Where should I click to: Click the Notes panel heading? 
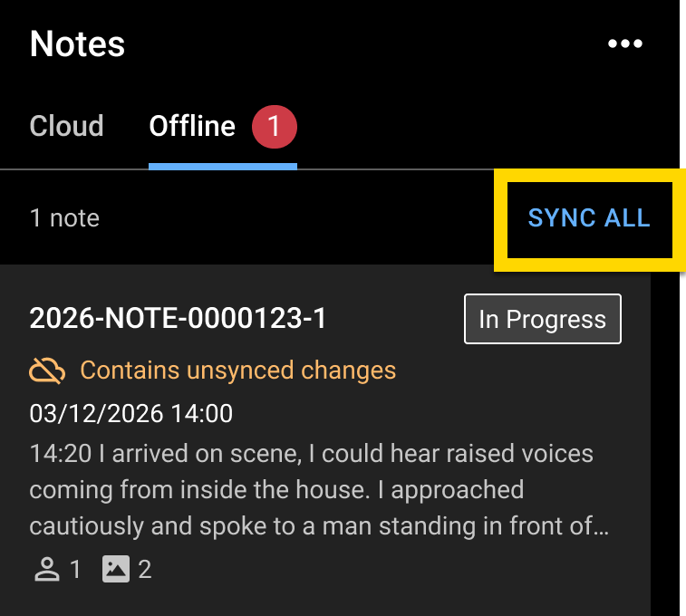(77, 43)
